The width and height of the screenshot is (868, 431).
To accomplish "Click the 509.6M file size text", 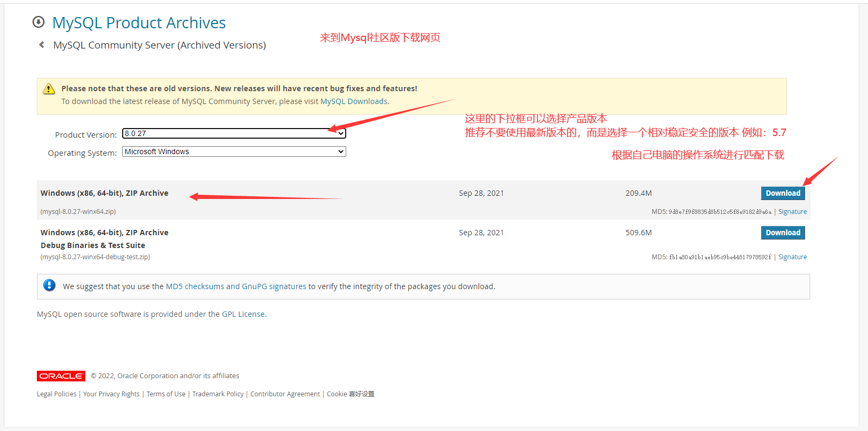I will pyautogui.click(x=639, y=233).
